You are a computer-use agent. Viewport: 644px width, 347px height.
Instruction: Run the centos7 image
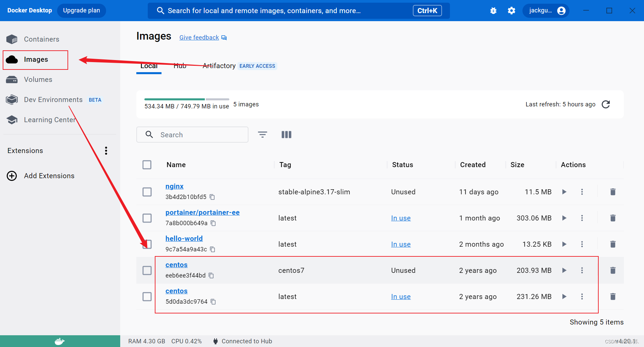(x=564, y=270)
